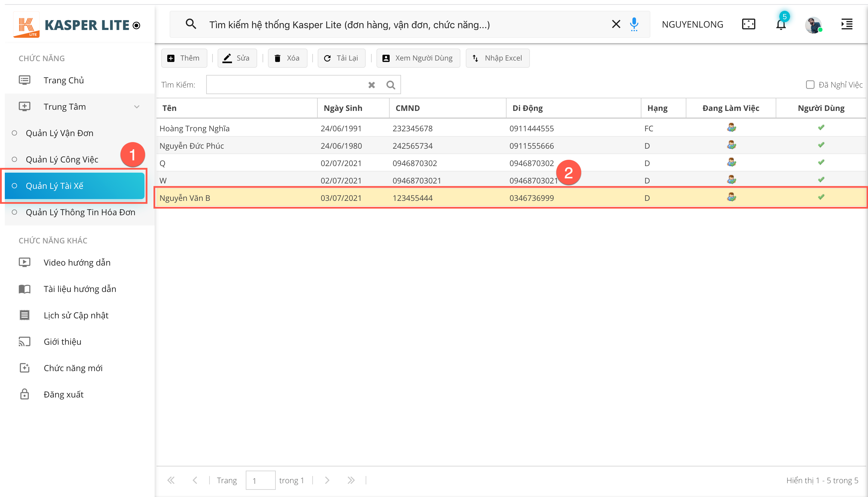The image size is (868, 497).
Task: Go to the last page arrow
Action: pos(351,480)
